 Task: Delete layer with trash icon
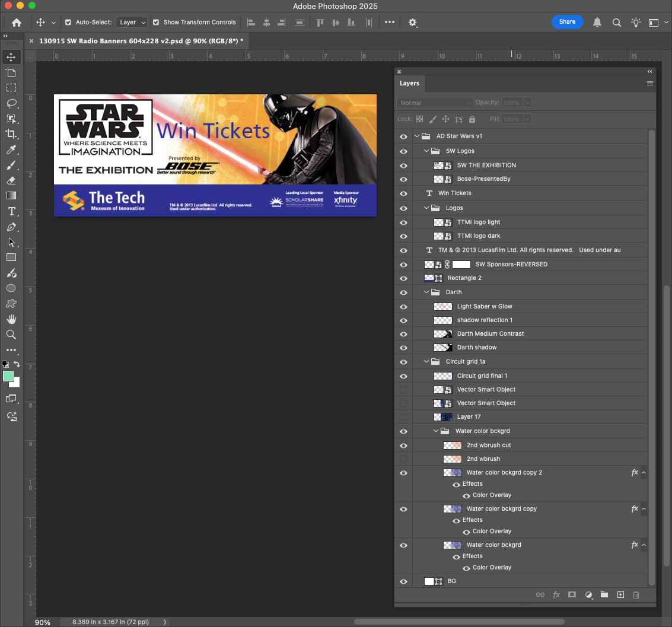(x=636, y=595)
